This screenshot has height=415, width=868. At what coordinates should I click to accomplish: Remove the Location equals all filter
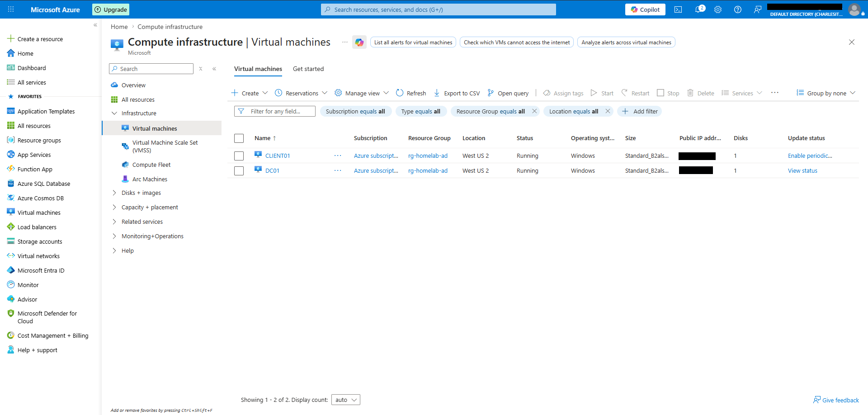point(608,111)
